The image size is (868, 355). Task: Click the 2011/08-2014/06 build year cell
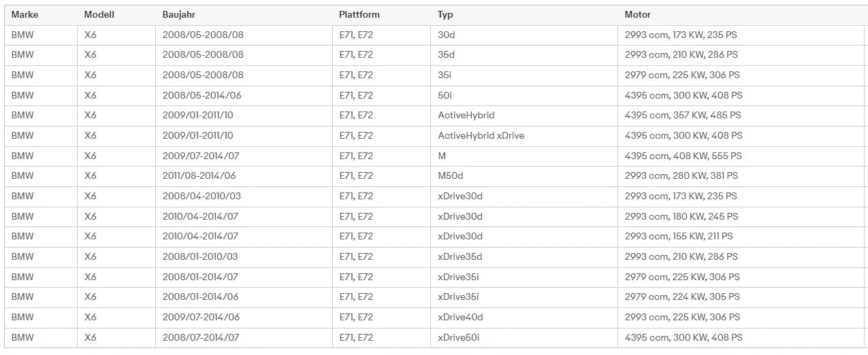coord(244,175)
